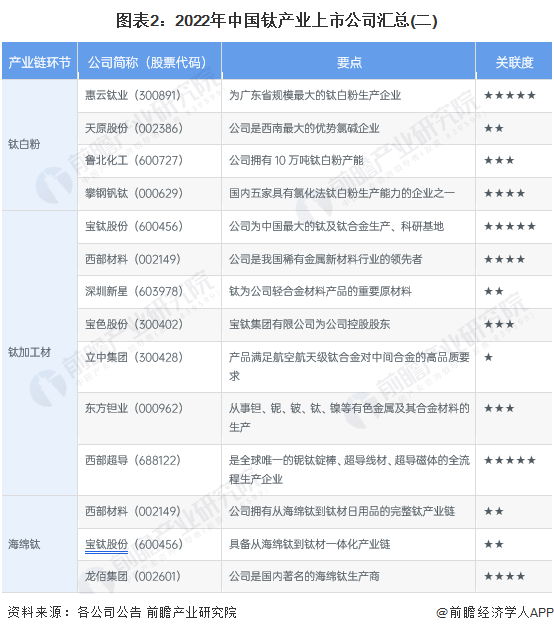Image resolution: width=554 pixels, height=633 pixels.
Task: Click the 海绵钛 category cell
Action: (40, 544)
